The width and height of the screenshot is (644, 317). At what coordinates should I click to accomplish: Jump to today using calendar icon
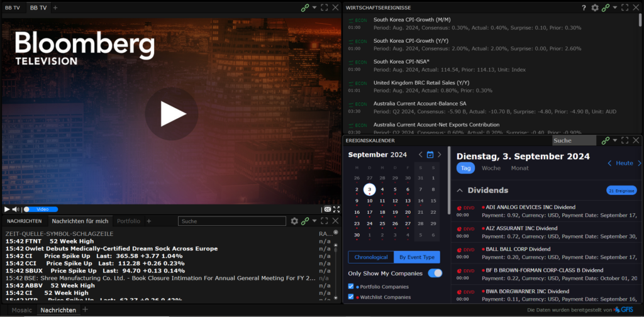point(430,155)
